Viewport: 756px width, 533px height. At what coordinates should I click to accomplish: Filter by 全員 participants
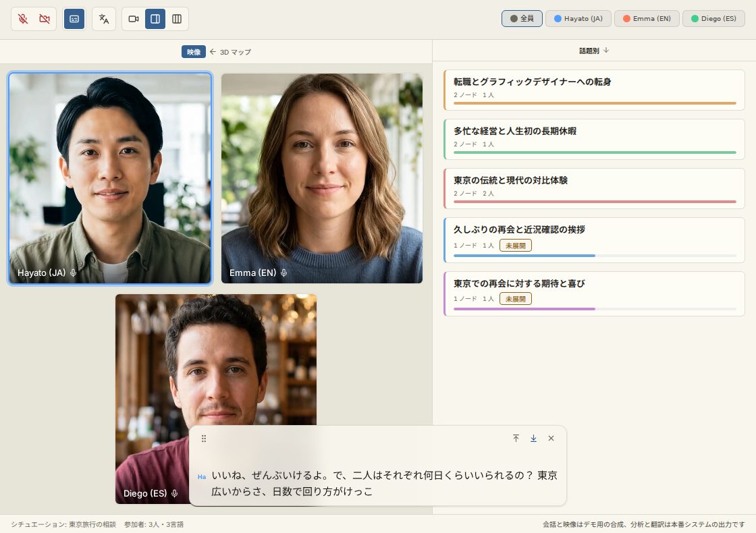coord(522,18)
